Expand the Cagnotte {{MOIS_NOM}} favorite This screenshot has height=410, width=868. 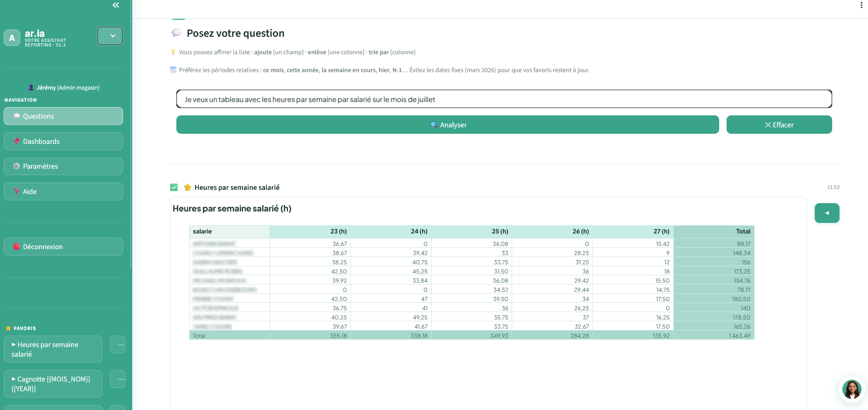pyautogui.click(x=53, y=384)
